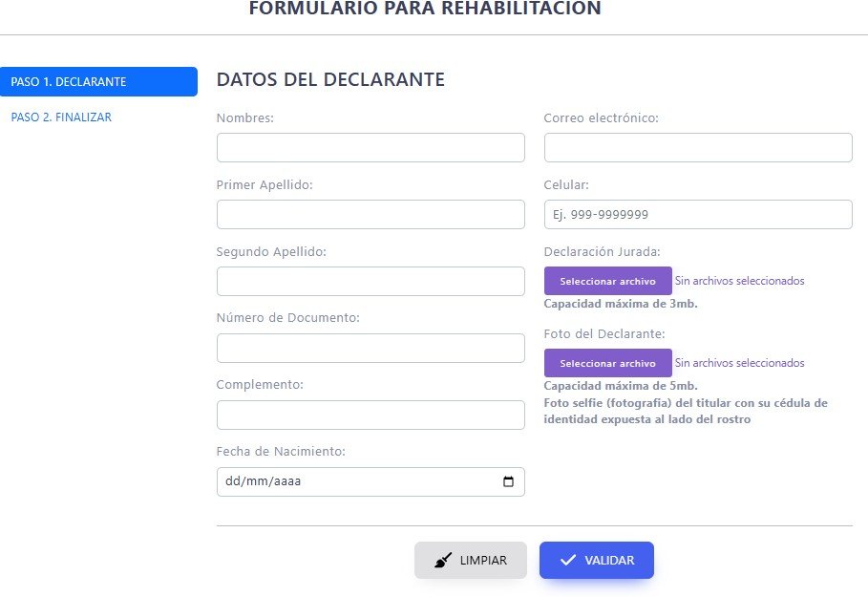The image size is (868, 597).
Task: Click the Celular phone number field
Action: 697,215
